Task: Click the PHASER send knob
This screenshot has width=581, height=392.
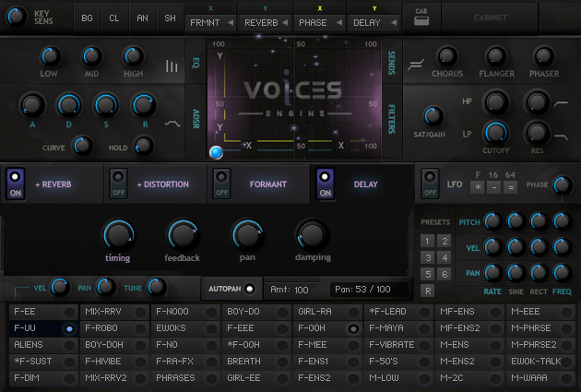Action: pos(543,56)
